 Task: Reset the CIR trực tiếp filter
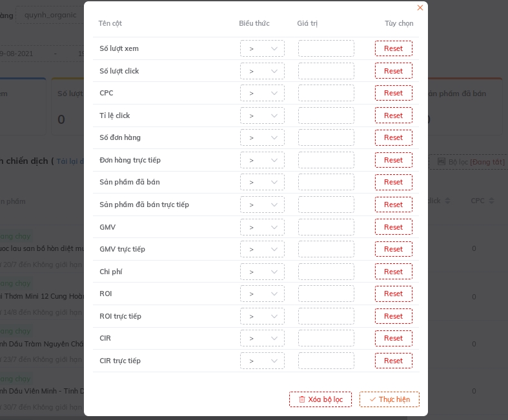click(393, 361)
